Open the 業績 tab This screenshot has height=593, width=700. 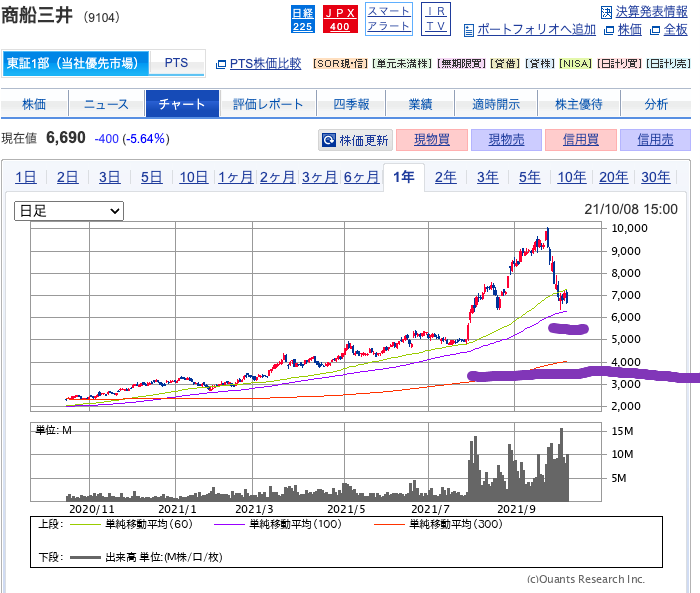420,104
